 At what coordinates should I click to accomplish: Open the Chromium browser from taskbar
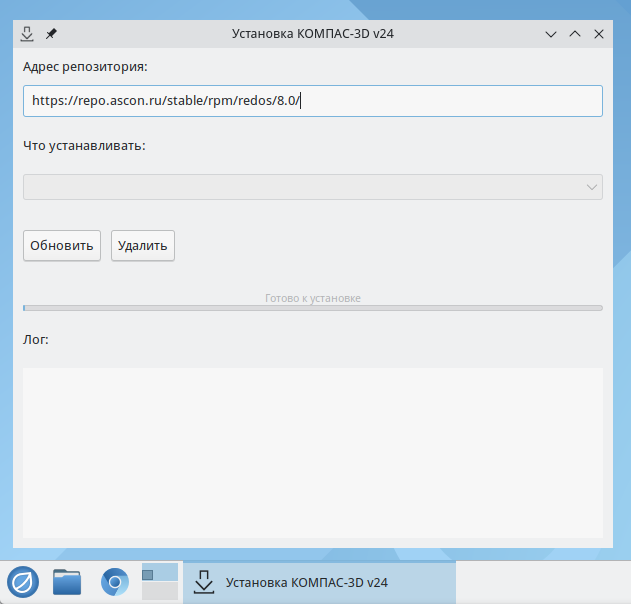click(115, 581)
